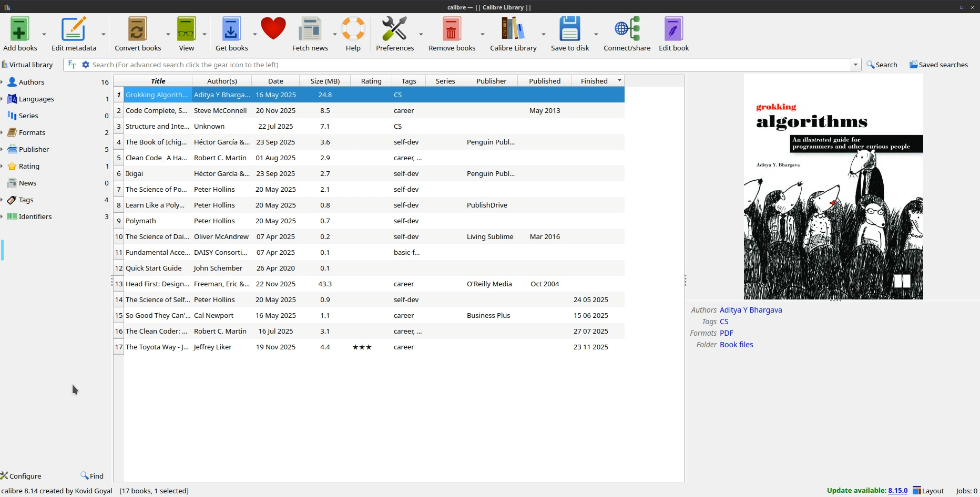Select the News category in Tag browser

(27, 183)
